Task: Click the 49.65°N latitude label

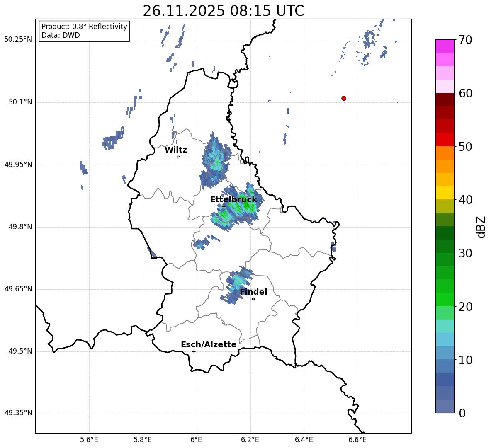Action: 18,288
